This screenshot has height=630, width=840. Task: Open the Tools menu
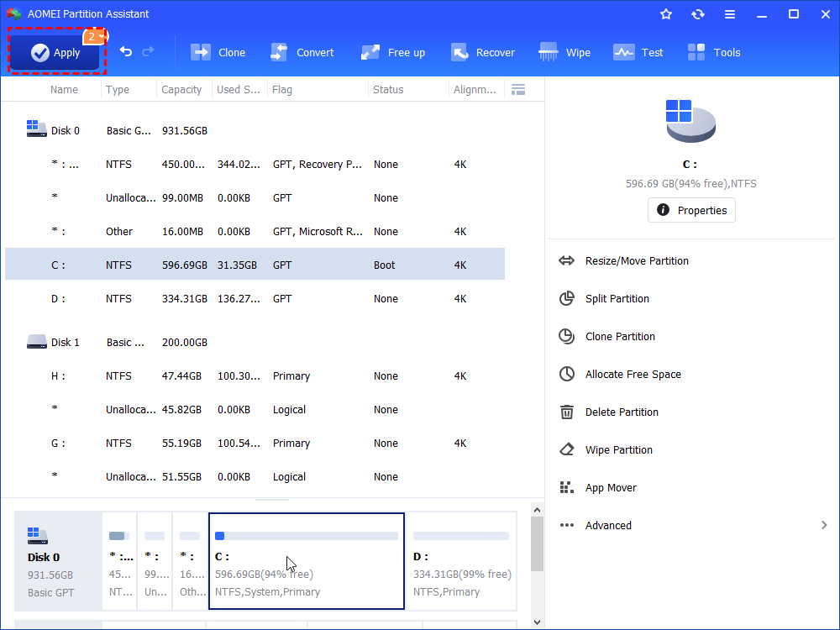pyautogui.click(x=714, y=52)
